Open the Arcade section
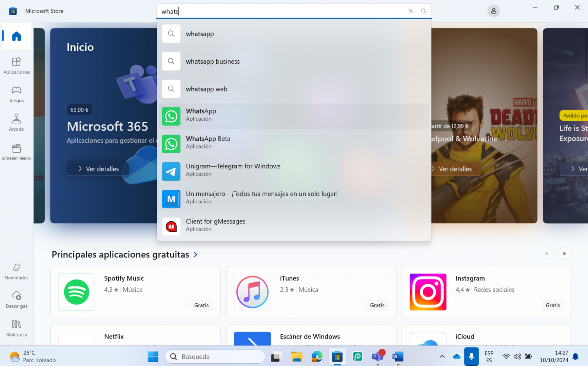Image resolution: width=588 pixels, height=366 pixels. click(x=16, y=123)
